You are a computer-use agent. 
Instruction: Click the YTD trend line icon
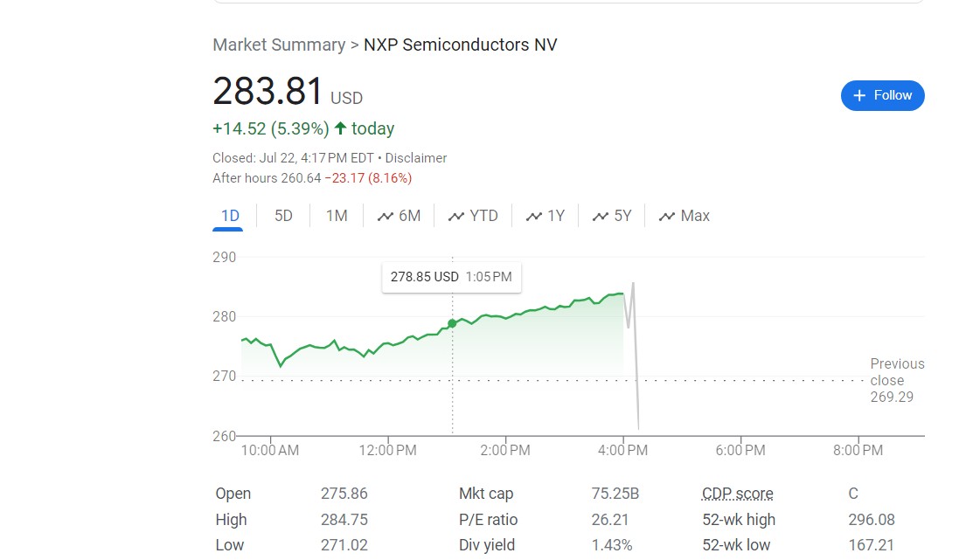pos(455,217)
